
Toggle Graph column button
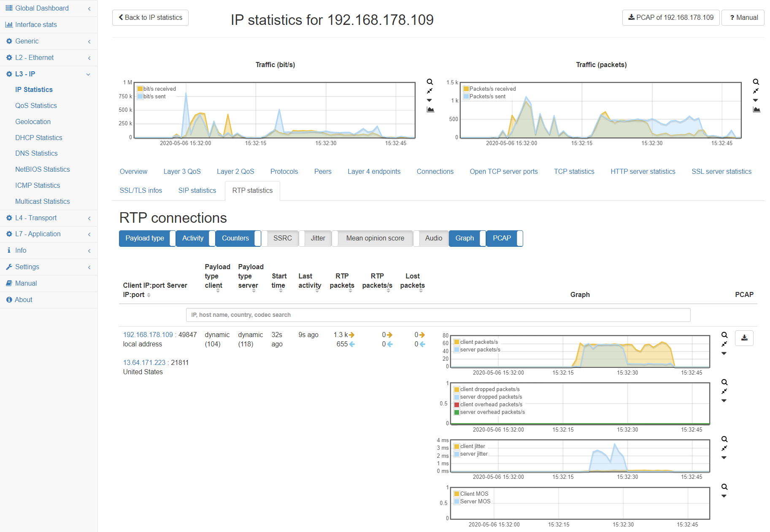pyautogui.click(x=467, y=238)
